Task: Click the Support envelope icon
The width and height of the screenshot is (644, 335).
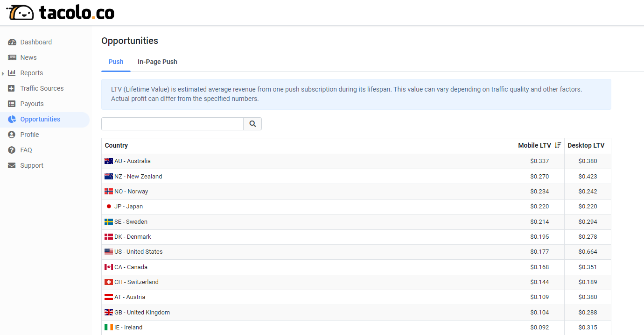Action: pos(12,165)
